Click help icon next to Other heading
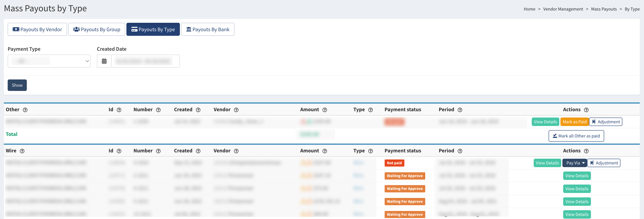 [x=25, y=110]
